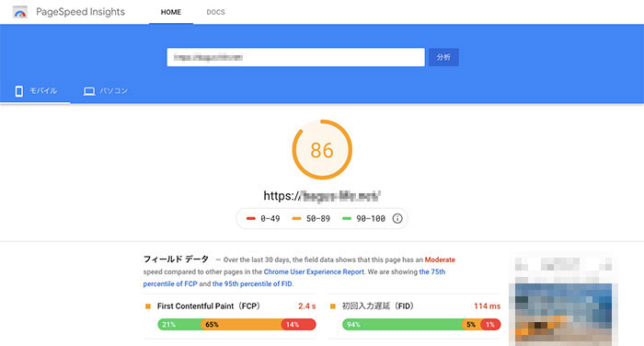Image resolution: width=644 pixels, height=346 pixels.
Task: Click the 86 score gauge
Action: coord(322,150)
